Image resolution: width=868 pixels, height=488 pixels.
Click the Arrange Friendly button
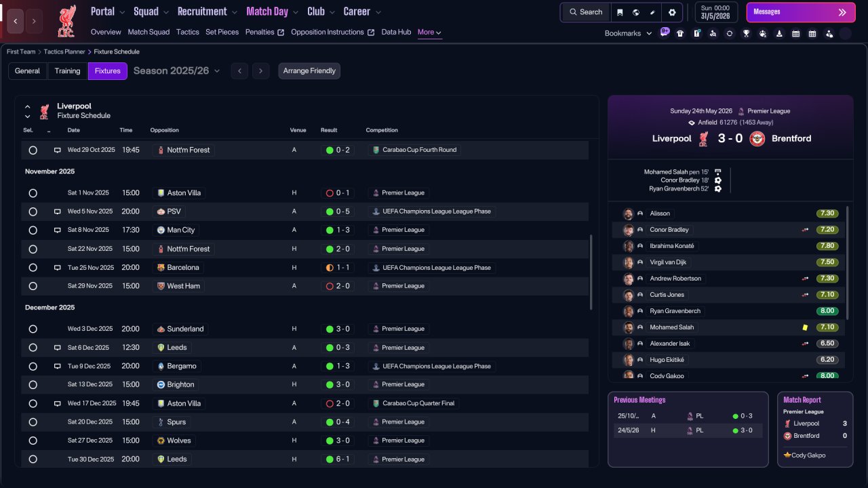pos(309,71)
